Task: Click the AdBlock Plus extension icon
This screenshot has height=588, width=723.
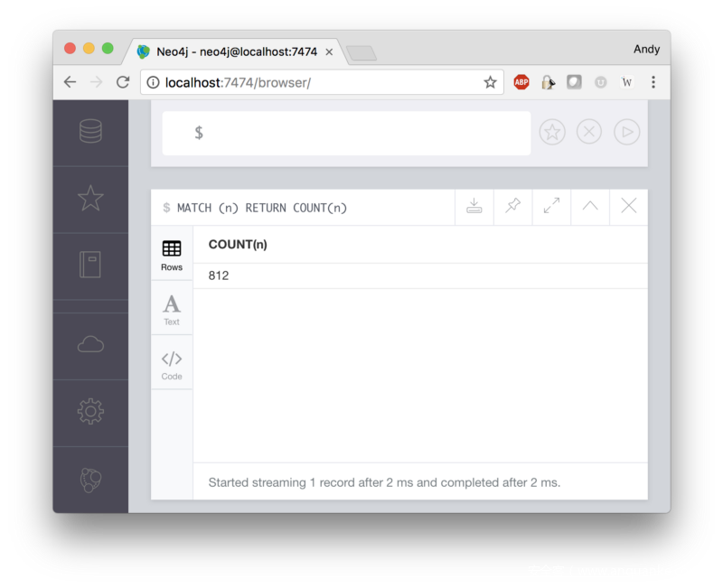Action: click(521, 82)
